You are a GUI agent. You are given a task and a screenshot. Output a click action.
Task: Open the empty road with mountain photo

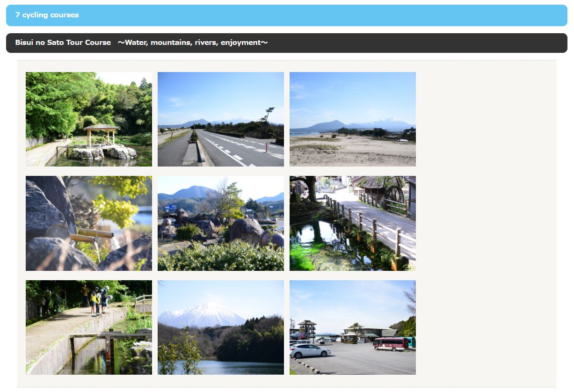tap(221, 119)
